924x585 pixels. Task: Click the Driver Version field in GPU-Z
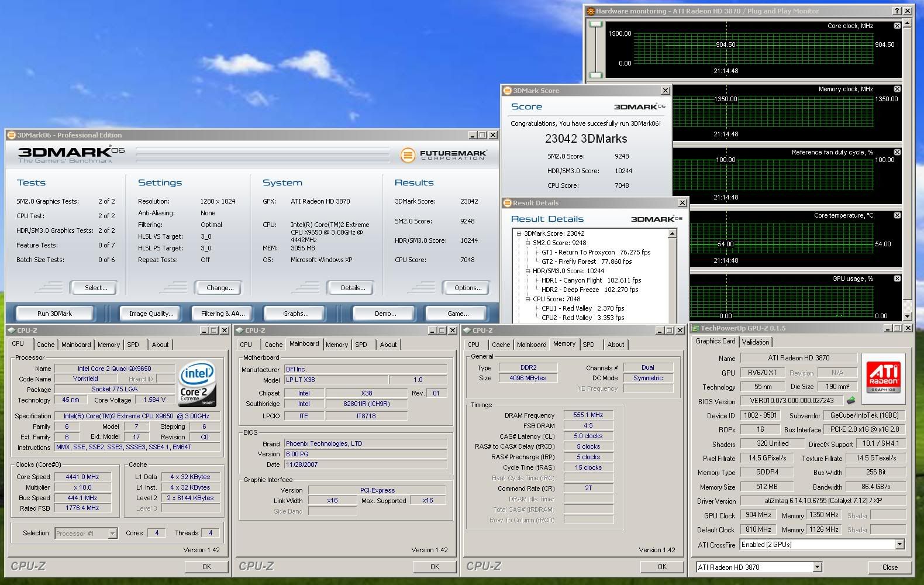pyautogui.click(x=823, y=501)
